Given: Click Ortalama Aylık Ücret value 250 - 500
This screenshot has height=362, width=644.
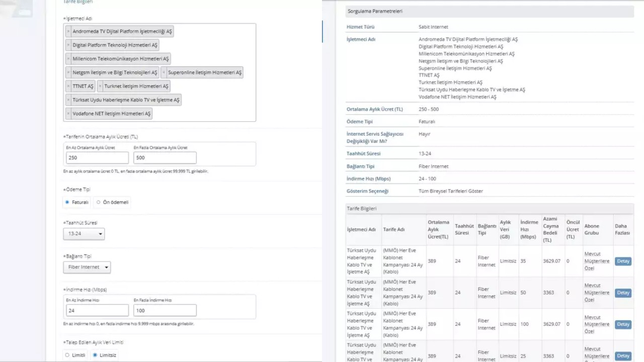Looking at the screenshot, I should click(x=429, y=109).
